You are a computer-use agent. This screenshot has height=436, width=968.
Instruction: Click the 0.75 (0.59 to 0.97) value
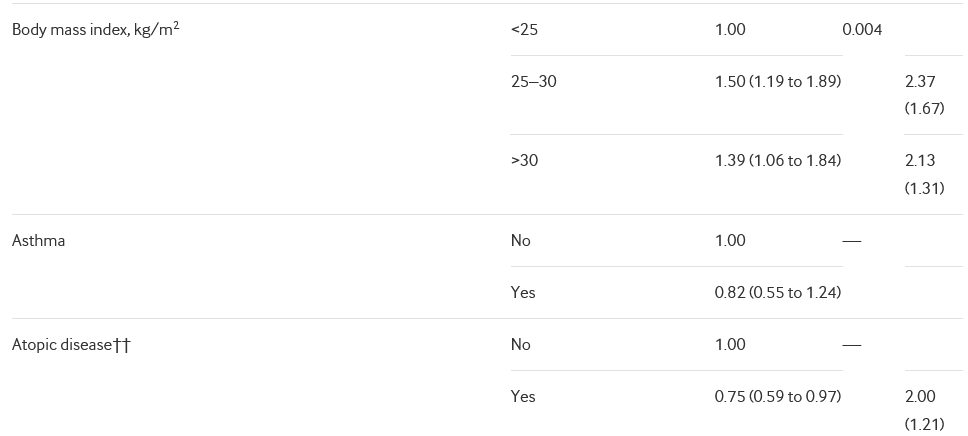777,397
